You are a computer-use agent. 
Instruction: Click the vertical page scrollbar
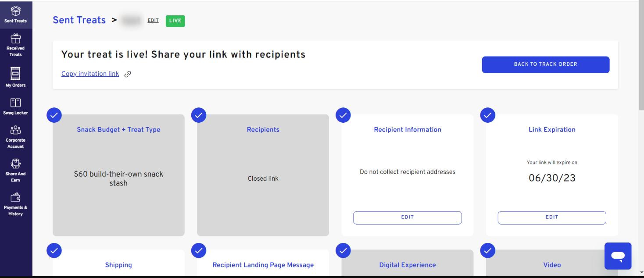641,55
